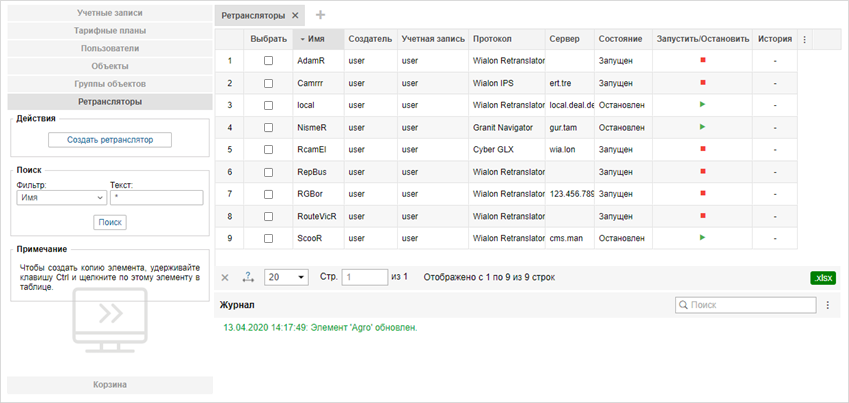Open table column options menu
The image size is (849, 403).
[805, 40]
